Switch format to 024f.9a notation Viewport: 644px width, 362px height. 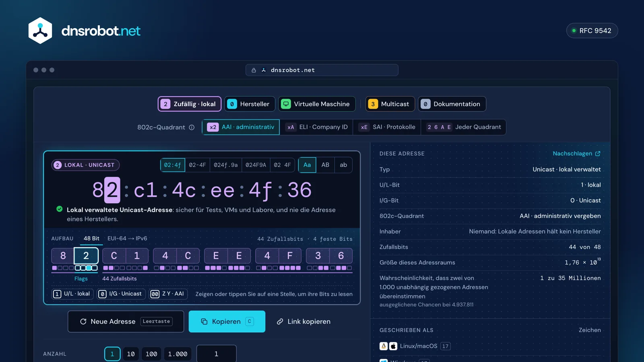[226, 165]
